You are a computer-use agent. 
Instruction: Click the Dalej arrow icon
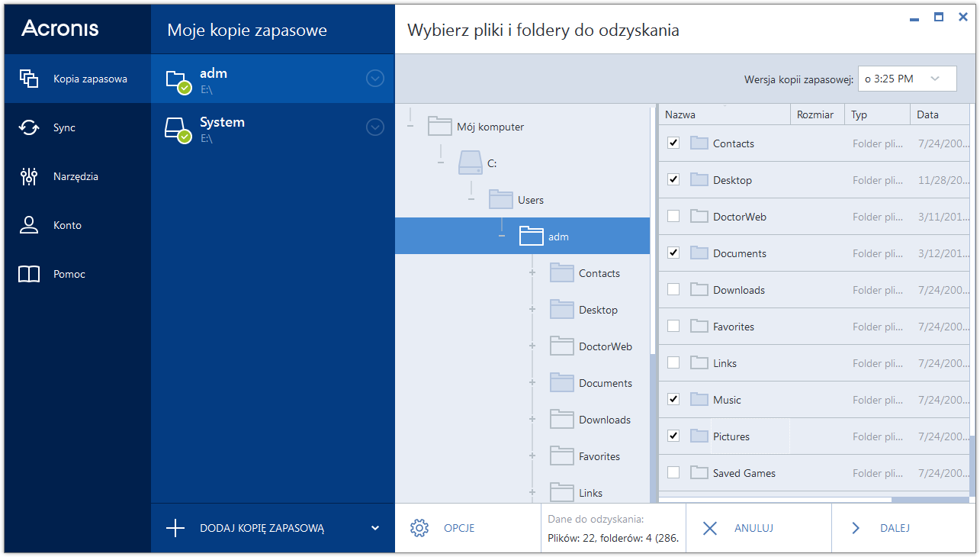pos(856,528)
